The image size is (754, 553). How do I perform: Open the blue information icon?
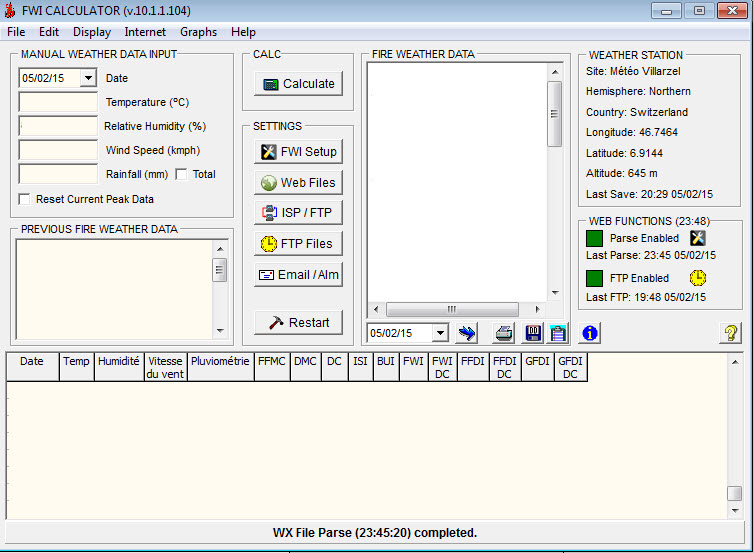pyautogui.click(x=590, y=333)
